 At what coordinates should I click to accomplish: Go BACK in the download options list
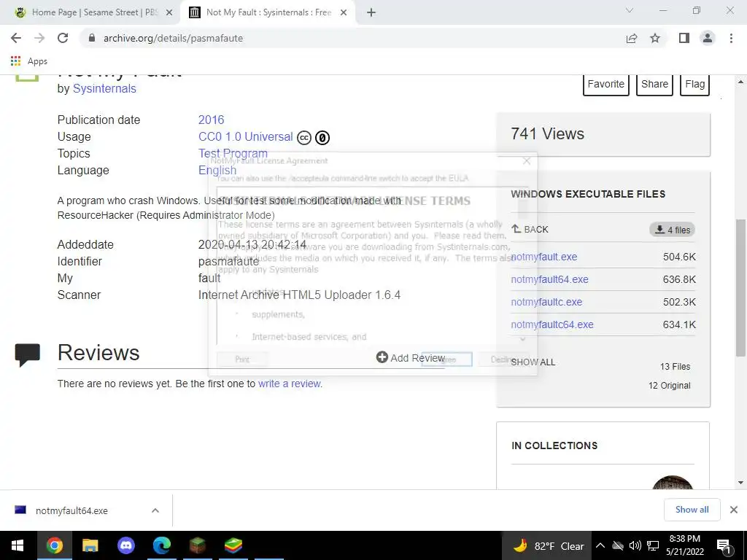530,230
